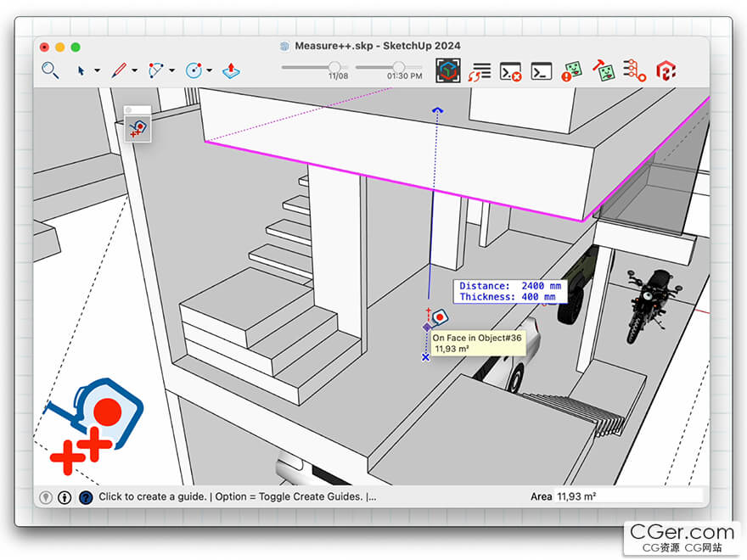This screenshot has width=747, height=560.
Task: Select the Push/Pull tool
Action: point(231,71)
